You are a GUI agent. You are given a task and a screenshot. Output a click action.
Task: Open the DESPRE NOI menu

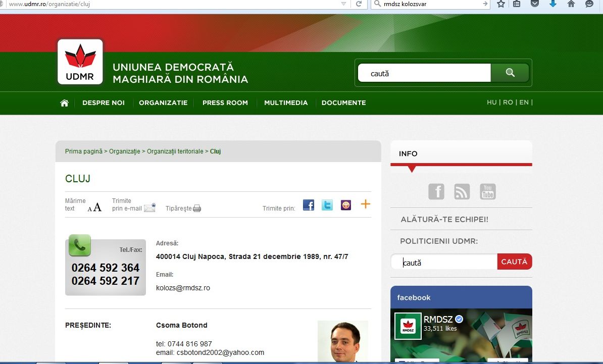(104, 102)
